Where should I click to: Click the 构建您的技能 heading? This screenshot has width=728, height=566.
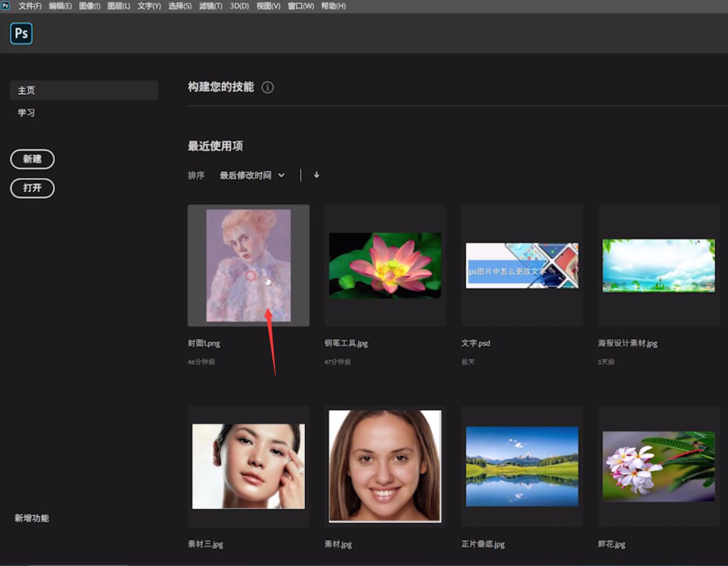pyautogui.click(x=221, y=87)
